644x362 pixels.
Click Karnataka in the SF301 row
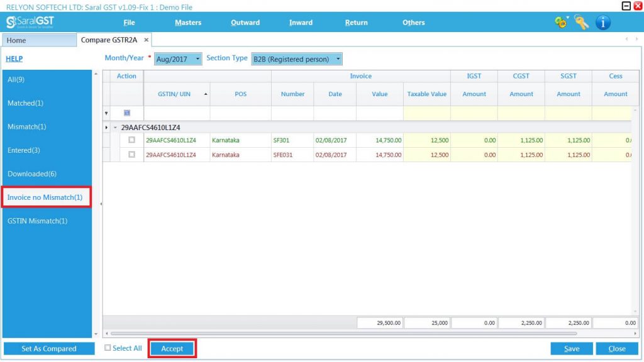[x=226, y=140]
